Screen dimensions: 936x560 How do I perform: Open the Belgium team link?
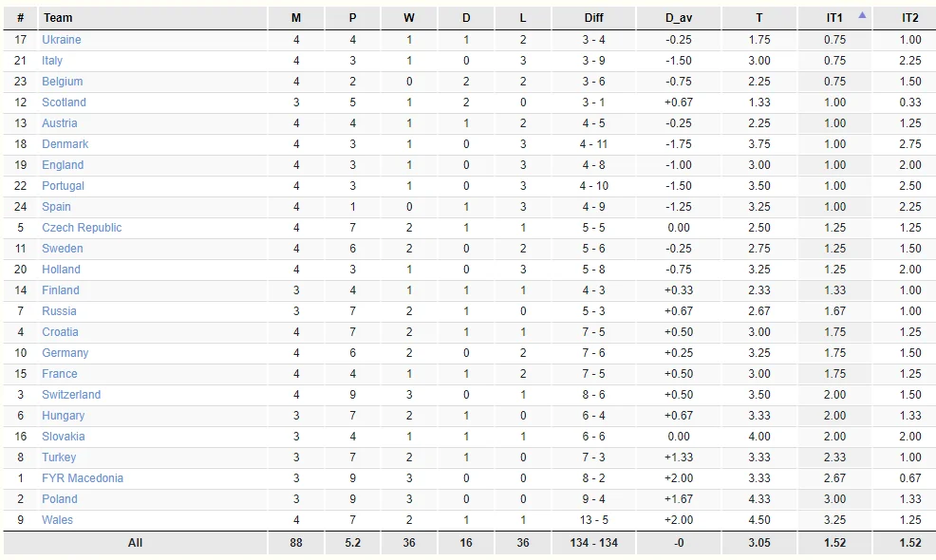(62, 82)
